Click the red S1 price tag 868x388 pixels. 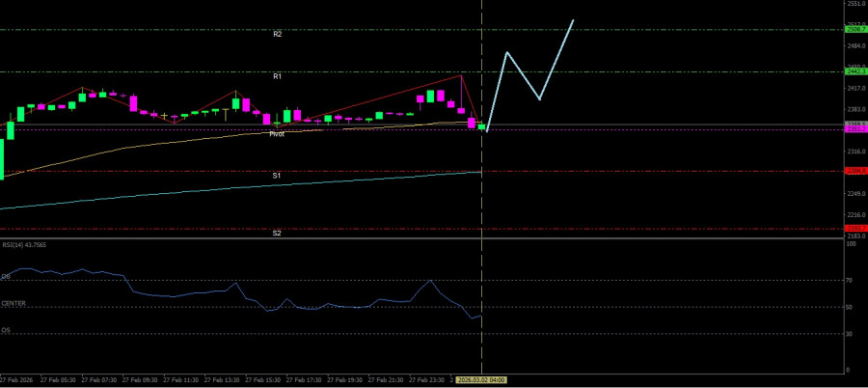coord(854,171)
